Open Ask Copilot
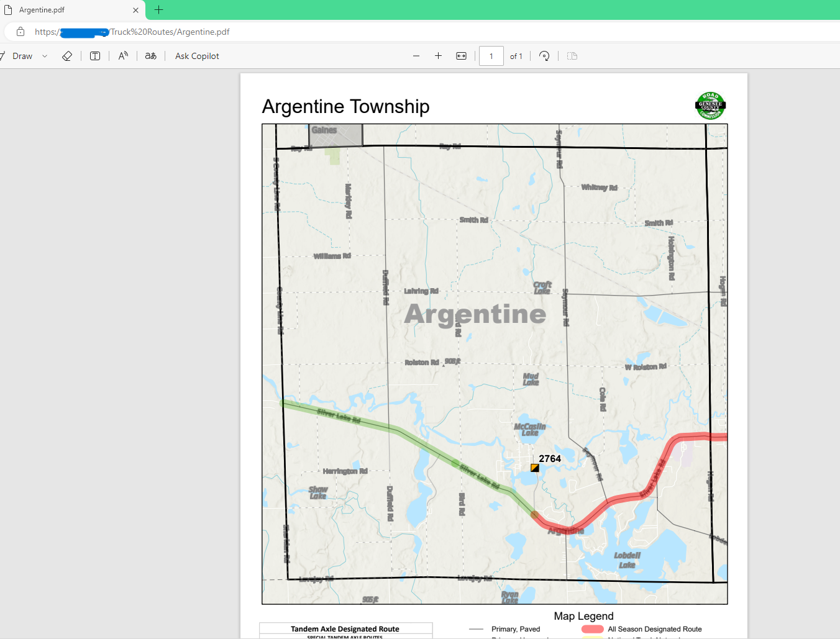Viewport: 840px width, 639px height. (196, 56)
